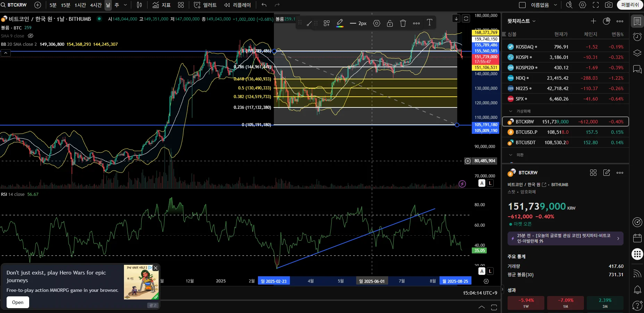The width and height of the screenshot is (644, 313).
Task: Open drawing settings hexagon icon in floating toolbar
Action: (376, 23)
